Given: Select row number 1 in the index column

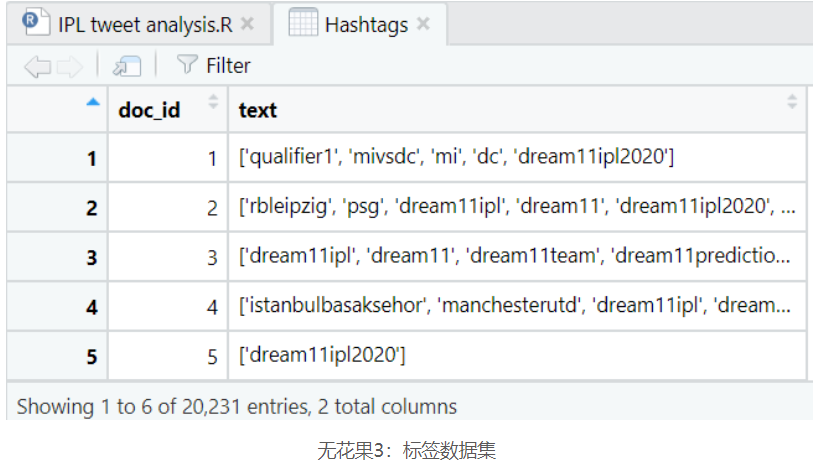Looking at the screenshot, I should 92,158.
